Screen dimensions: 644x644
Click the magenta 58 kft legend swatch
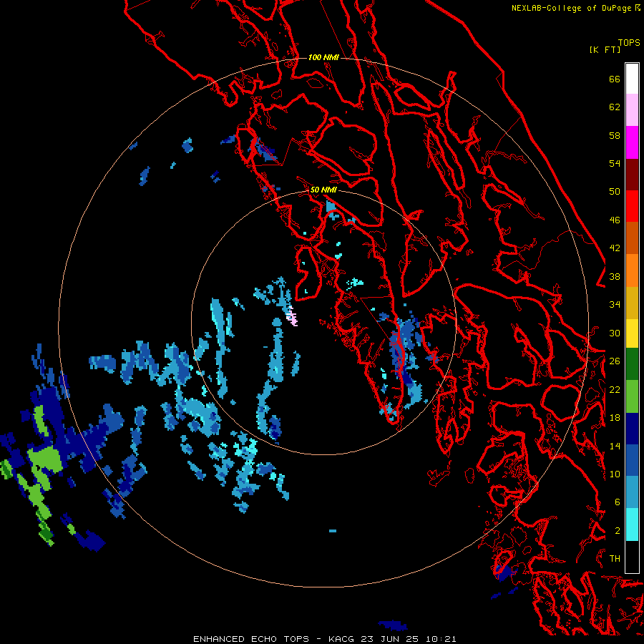point(632,142)
